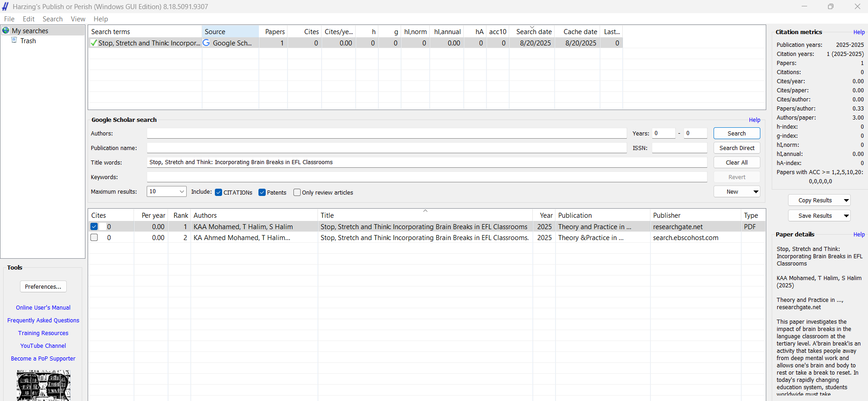The image size is (868, 401).
Task: Open Preferences dialog
Action: 43,286
